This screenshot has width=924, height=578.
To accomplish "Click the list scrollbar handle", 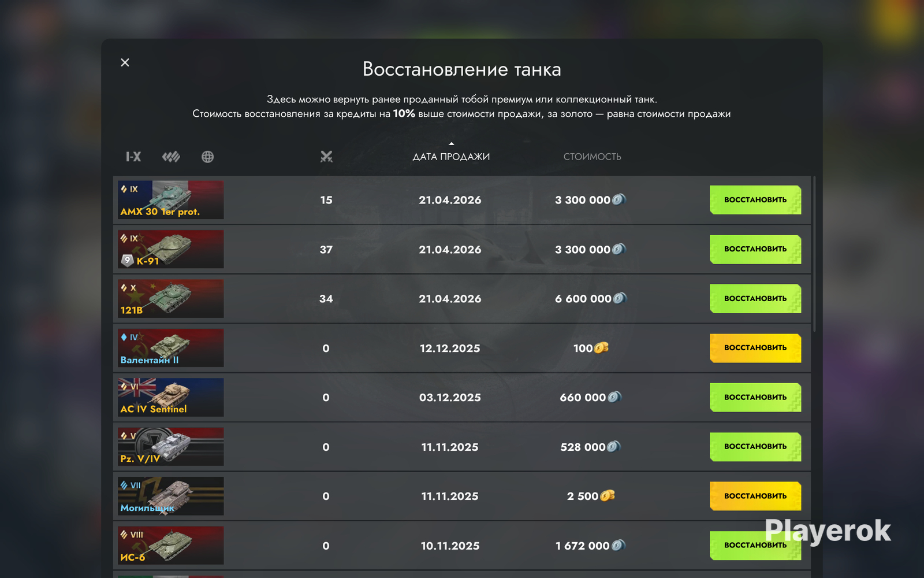I will click(814, 254).
